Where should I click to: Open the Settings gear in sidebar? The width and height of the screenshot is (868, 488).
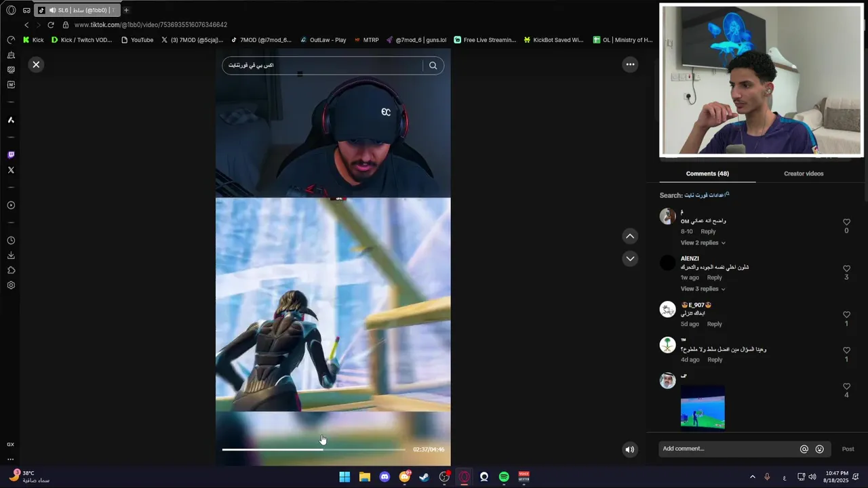(x=11, y=285)
